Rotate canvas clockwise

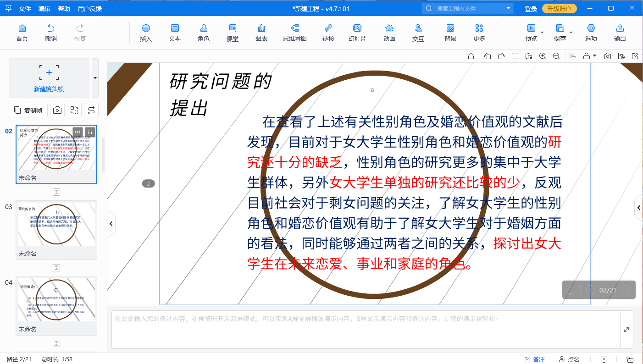501,56
